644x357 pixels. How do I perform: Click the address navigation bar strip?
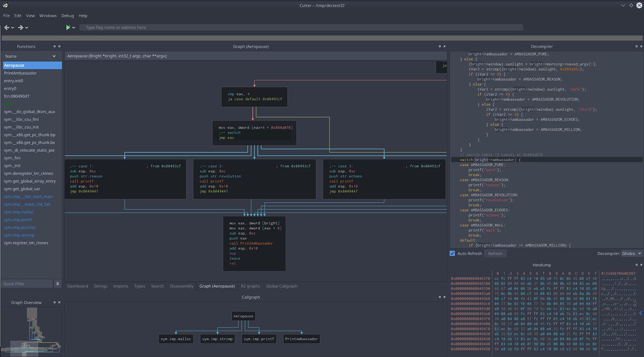[322, 38]
